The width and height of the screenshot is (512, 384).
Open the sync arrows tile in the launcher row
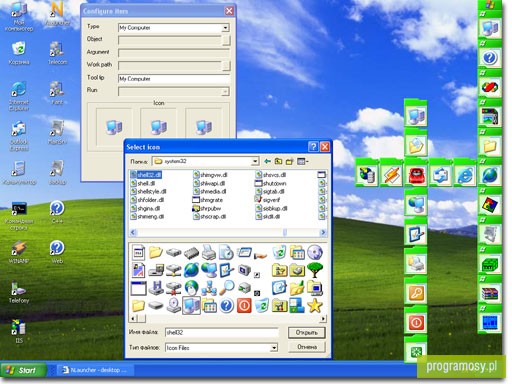click(440, 174)
